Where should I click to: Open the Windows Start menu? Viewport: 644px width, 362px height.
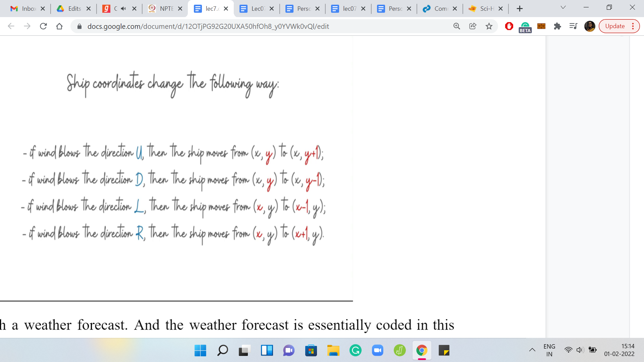click(200, 351)
